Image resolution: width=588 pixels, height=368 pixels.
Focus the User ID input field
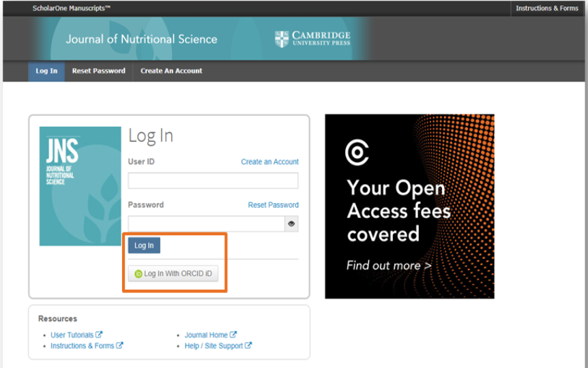coord(213,181)
